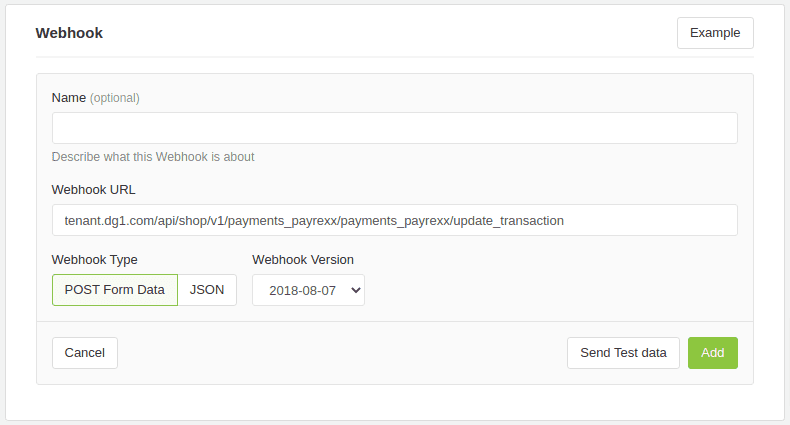Click the Webhook Type label
790x425 pixels.
95,260
